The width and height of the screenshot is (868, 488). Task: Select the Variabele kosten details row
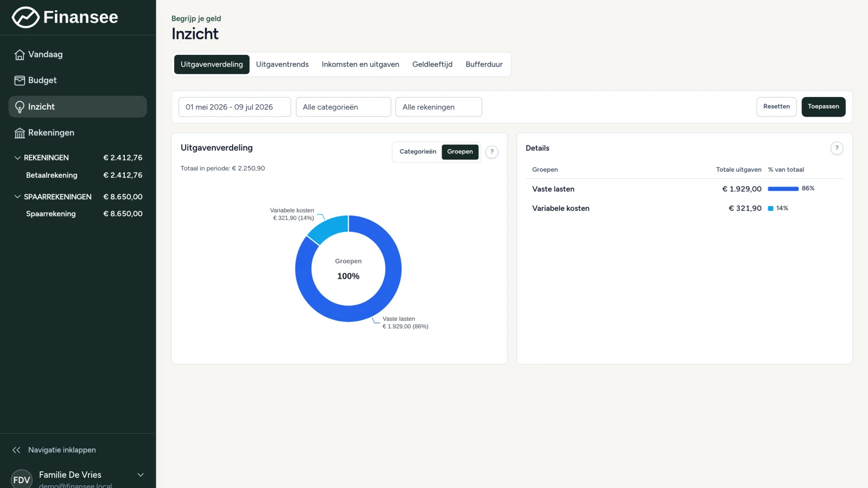(684, 208)
